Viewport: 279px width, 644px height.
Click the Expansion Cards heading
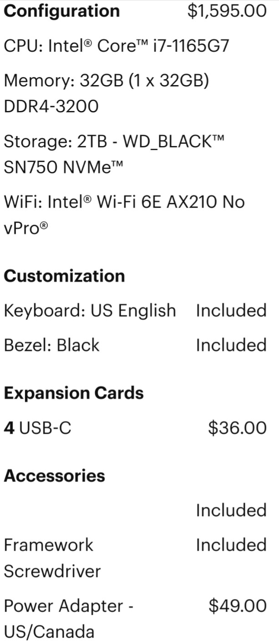click(x=74, y=393)
